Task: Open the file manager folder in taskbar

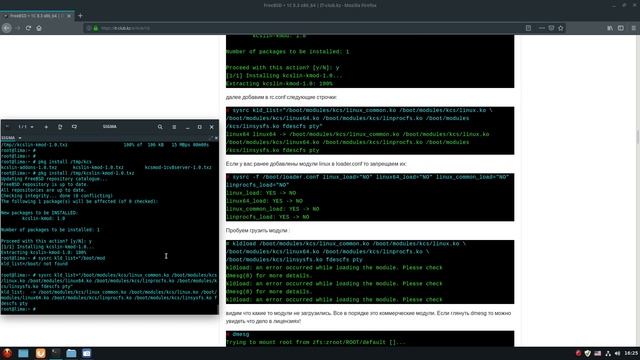Action: tap(71, 353)
